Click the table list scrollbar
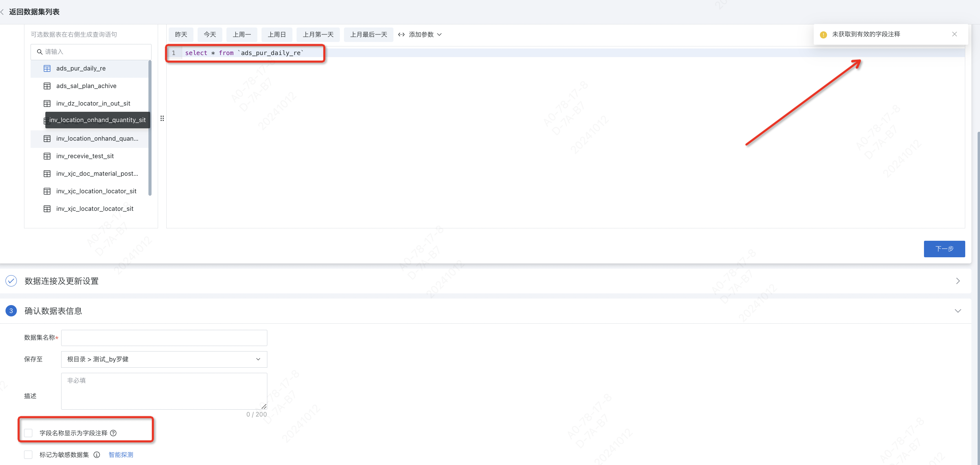Screen dimensions: 980x465 tap(150, 128)
